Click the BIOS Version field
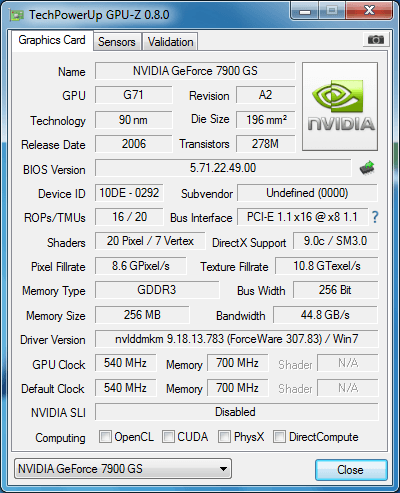This screenshot has height=493, width=400. tap(223, 168)
